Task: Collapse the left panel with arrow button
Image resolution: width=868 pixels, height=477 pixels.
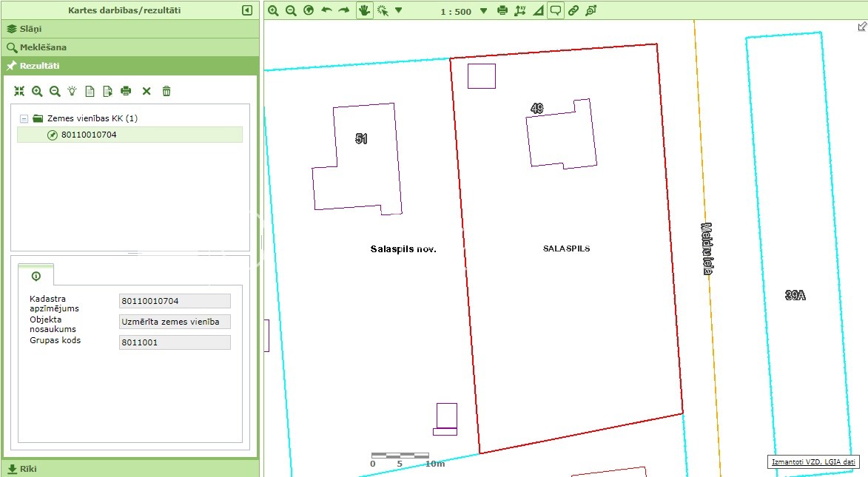Action: click(x=247, y=10)
